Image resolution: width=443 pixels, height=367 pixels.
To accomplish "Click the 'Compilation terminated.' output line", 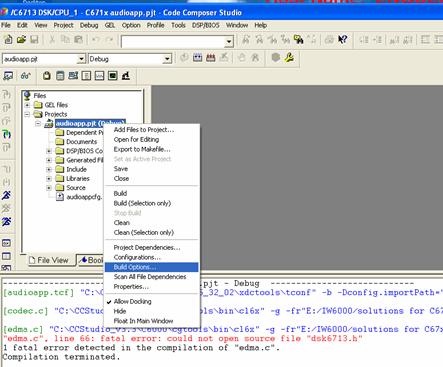I will point(61,357).
